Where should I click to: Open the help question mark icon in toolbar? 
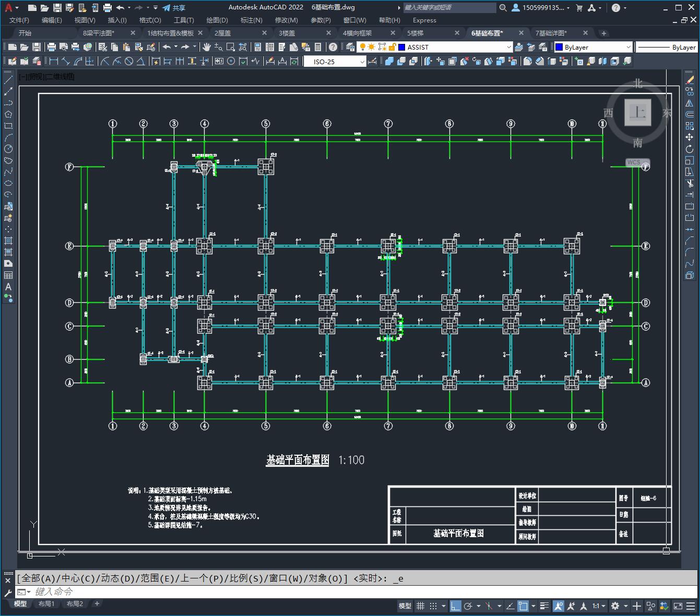[x=333, y=47]
